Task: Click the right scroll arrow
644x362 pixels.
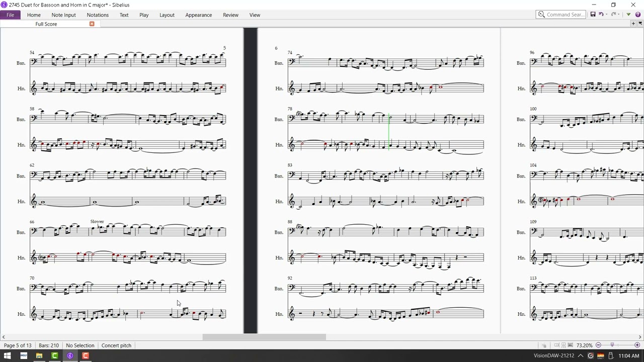Action: [640, 337]
